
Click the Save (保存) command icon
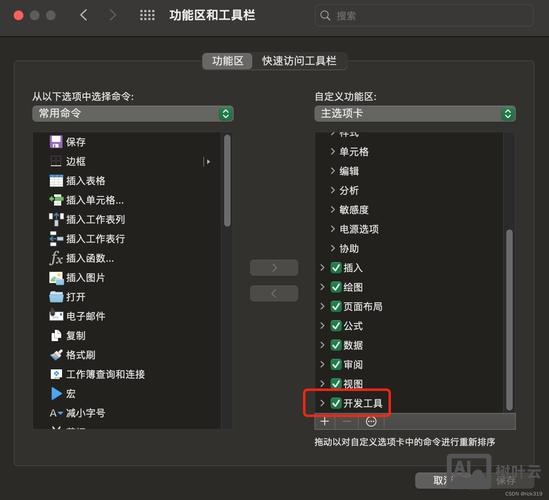[56, 142]
